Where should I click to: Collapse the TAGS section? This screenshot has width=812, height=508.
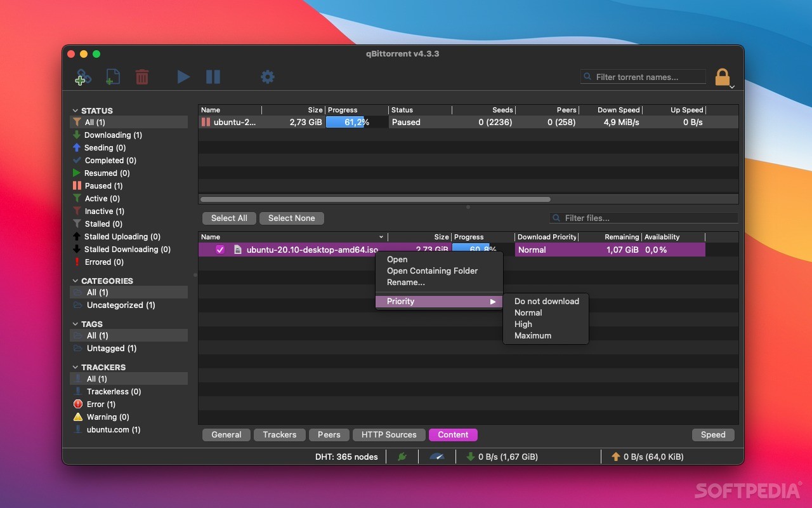pos(75,324)
